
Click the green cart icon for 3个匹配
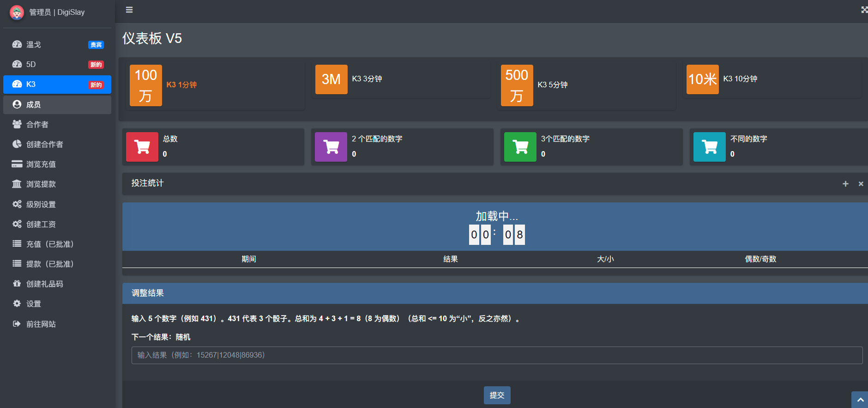point(520,147)
